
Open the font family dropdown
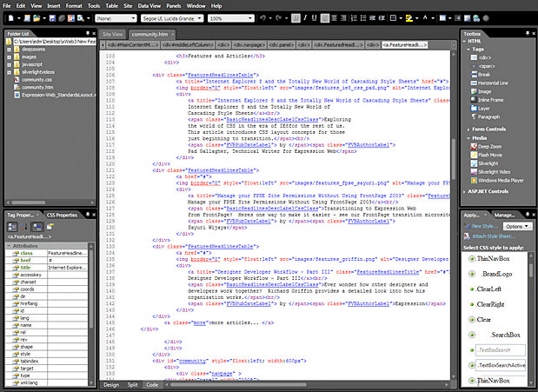[x=201, y=18]
